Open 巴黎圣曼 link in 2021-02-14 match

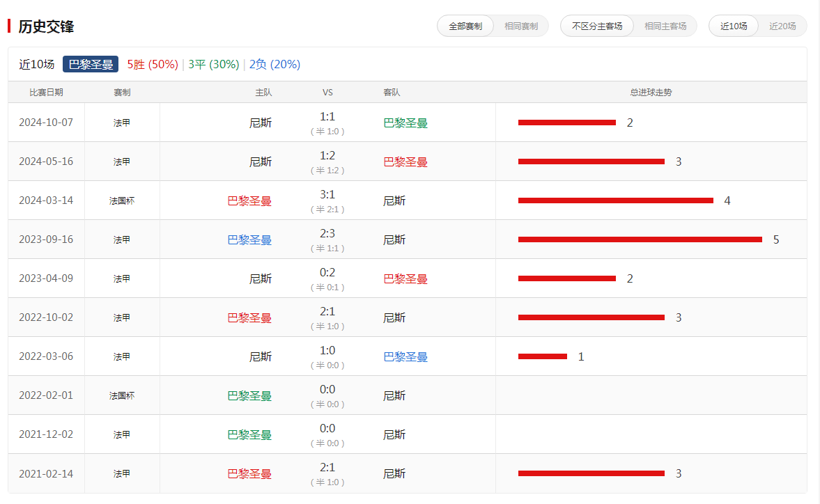tap(249, 473)
